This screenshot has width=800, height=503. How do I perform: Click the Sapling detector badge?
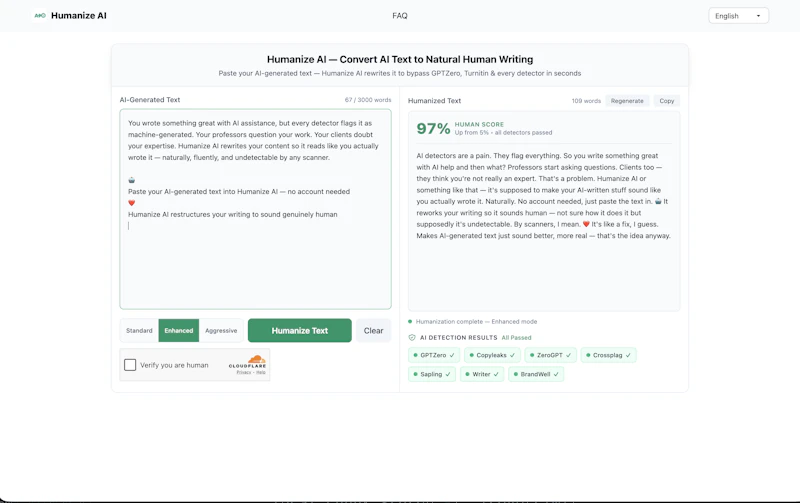(432, 374)
